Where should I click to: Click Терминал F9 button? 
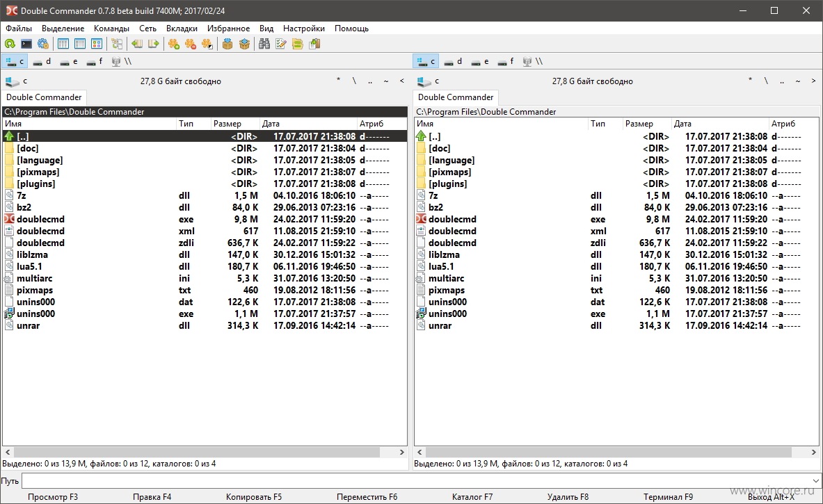point(668,496)
